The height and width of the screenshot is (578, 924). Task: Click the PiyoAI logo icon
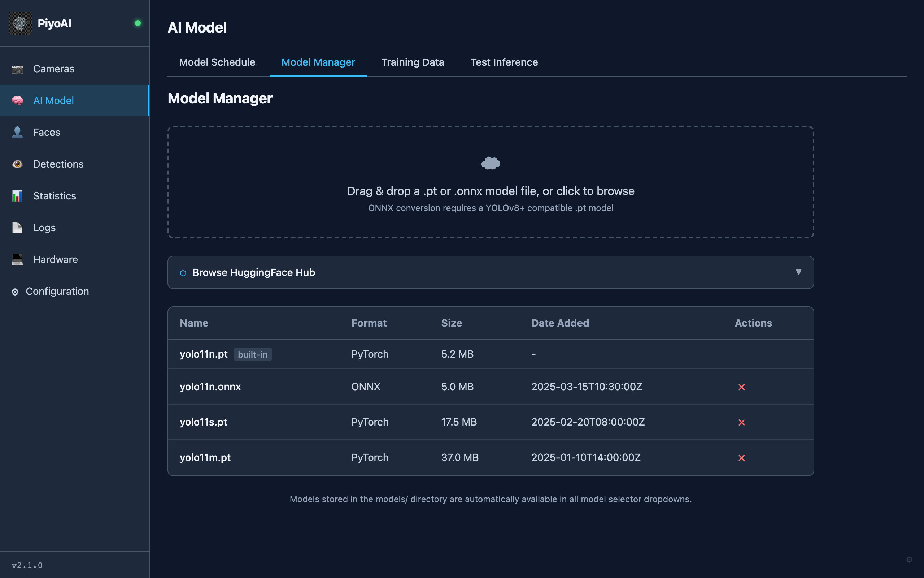pos(20,23)
